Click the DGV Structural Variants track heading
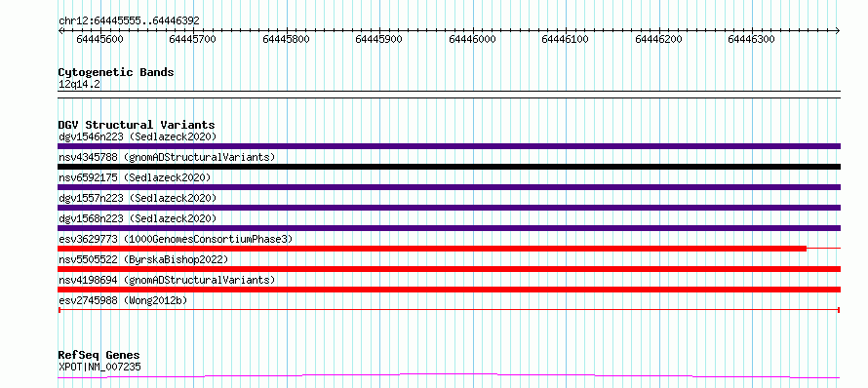868x388 pixels. click(137, 125)
